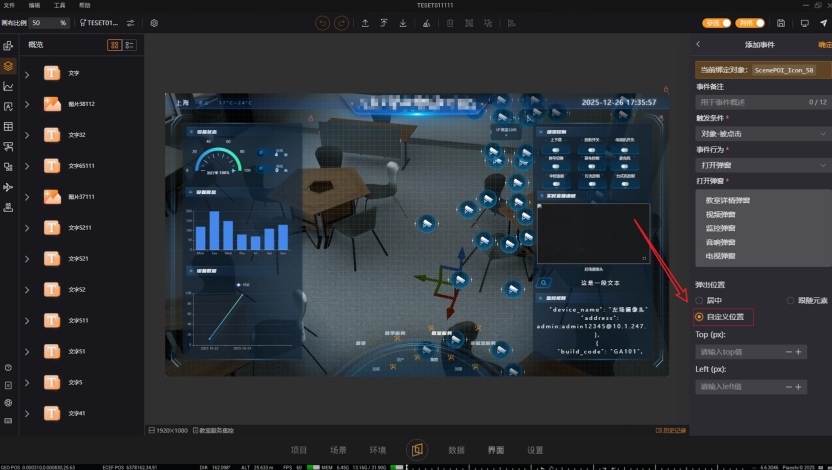832x470 pixels.
Task: Click the back arrow in the 添加事件 panel
Action: (698, 45)
